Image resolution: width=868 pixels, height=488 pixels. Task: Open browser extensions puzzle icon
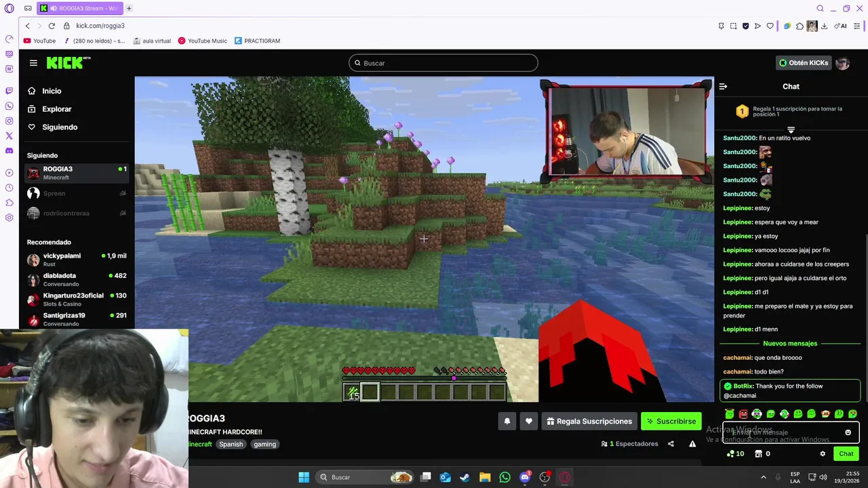(800, 26)
